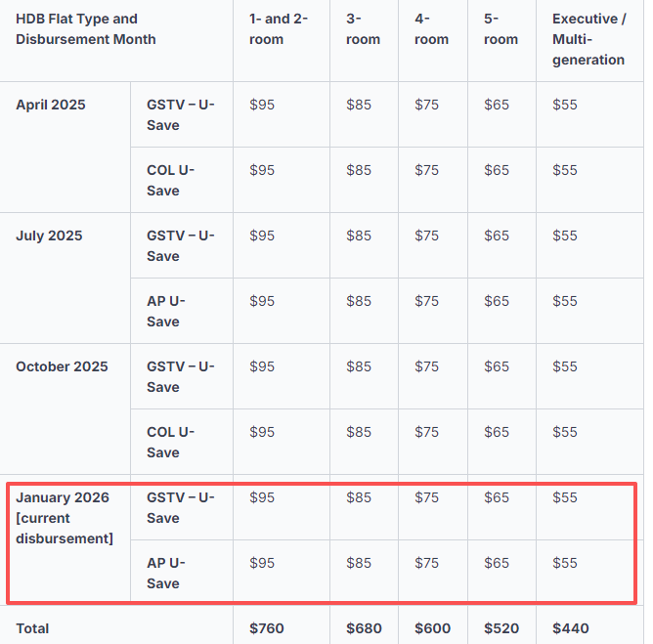Click the "January 2026 [current disbursement]" cell

tap(64, 518)
